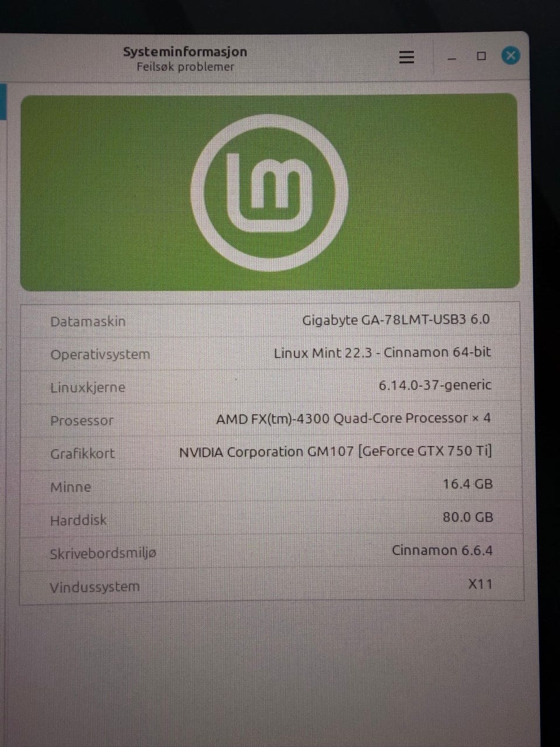560x747 pixels.
Task: Select the Vindussystem label
Action: [94, 587]
